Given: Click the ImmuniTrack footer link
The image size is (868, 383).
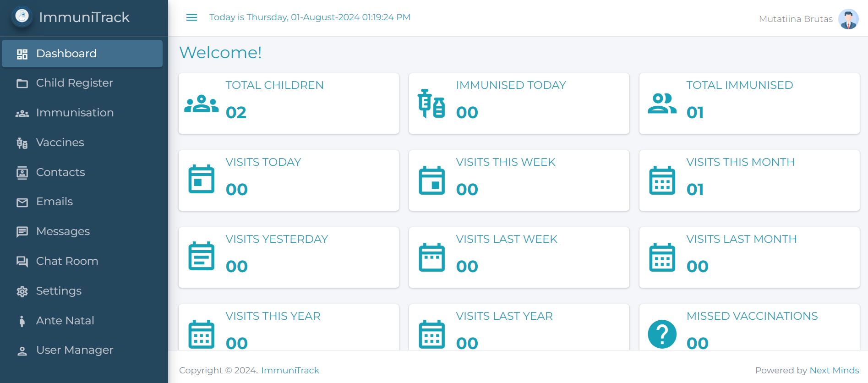Looking at the screenshot, I should coord(290,370).
